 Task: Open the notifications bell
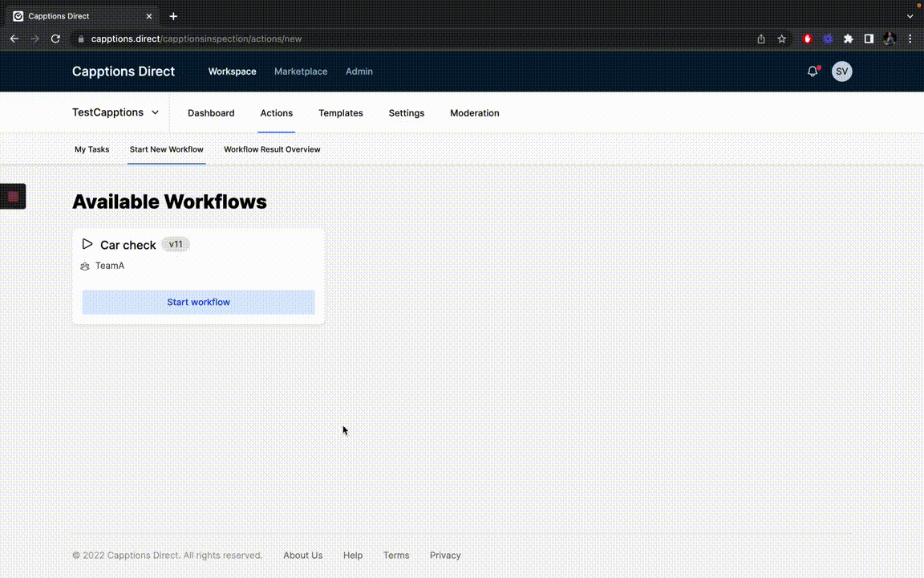click(813, 71)
